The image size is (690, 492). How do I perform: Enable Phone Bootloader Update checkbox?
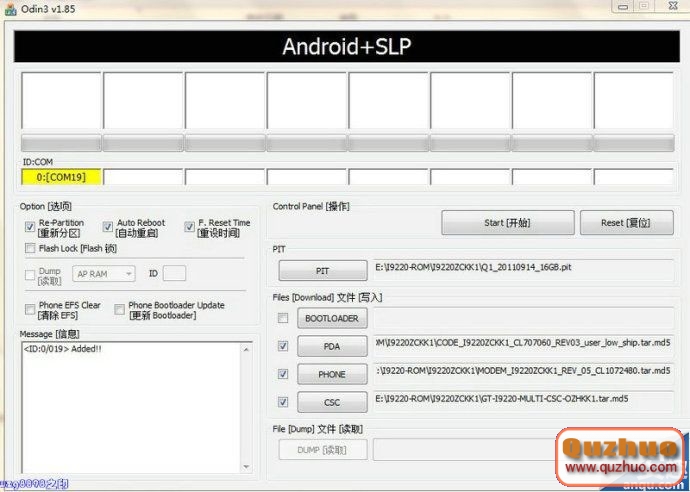click(x=119, y=309)
